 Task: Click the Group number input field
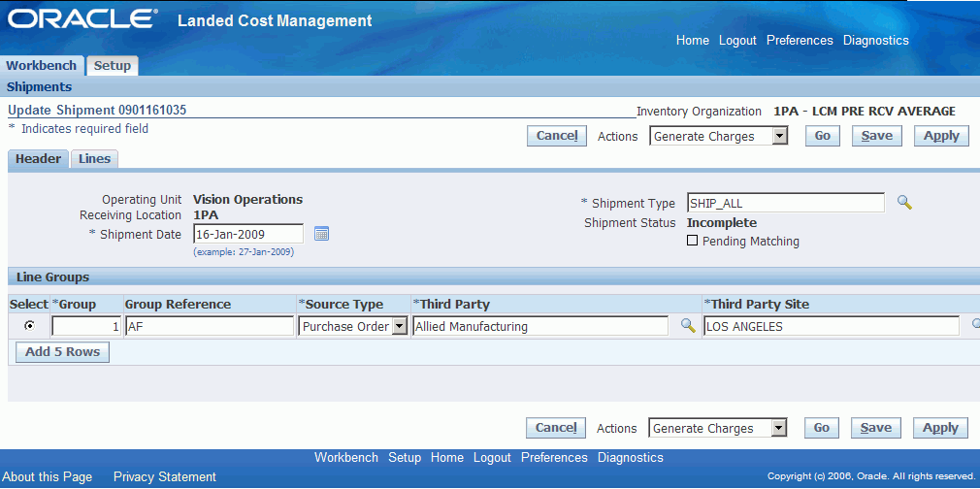(86, 326)
